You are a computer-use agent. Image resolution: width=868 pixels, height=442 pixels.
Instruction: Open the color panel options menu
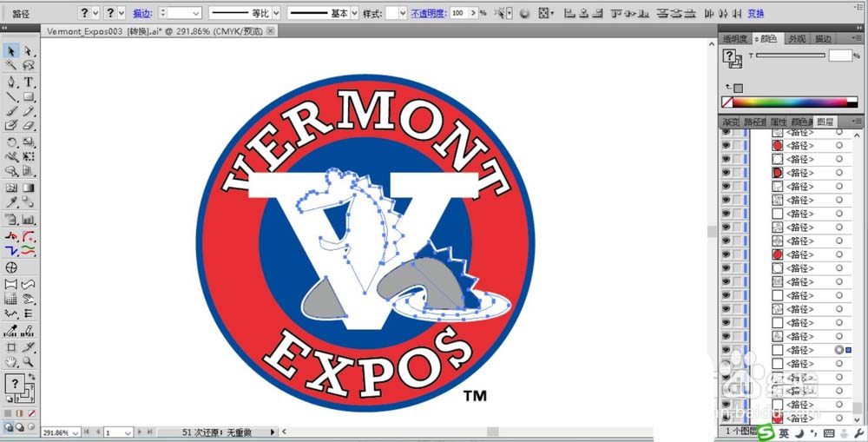pyautogui.click(x=856, y=39)
